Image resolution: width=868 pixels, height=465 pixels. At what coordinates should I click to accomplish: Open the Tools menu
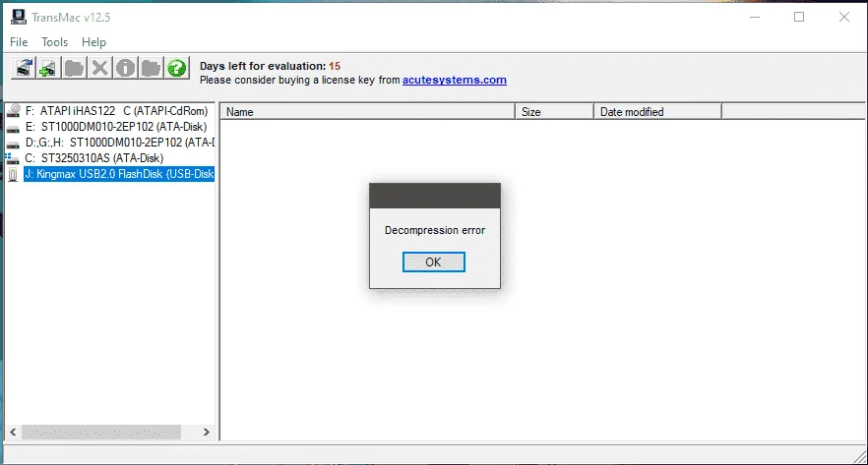[x=55, y=42]
